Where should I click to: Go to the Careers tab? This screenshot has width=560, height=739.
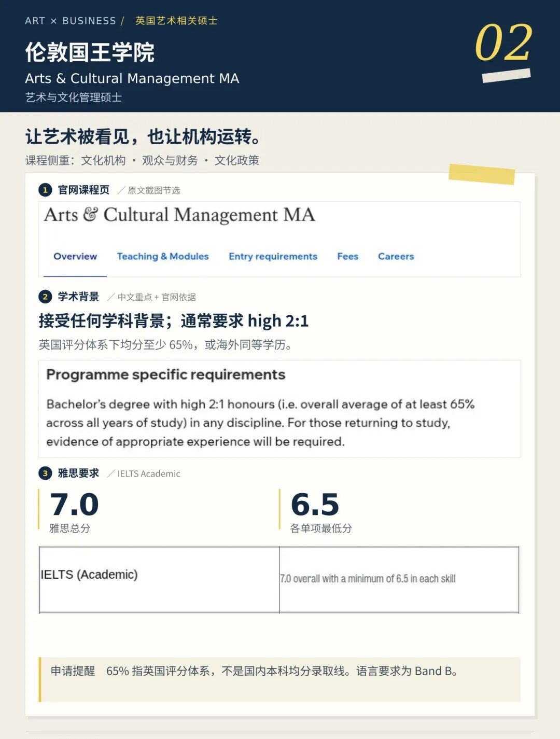coord(396,256)
